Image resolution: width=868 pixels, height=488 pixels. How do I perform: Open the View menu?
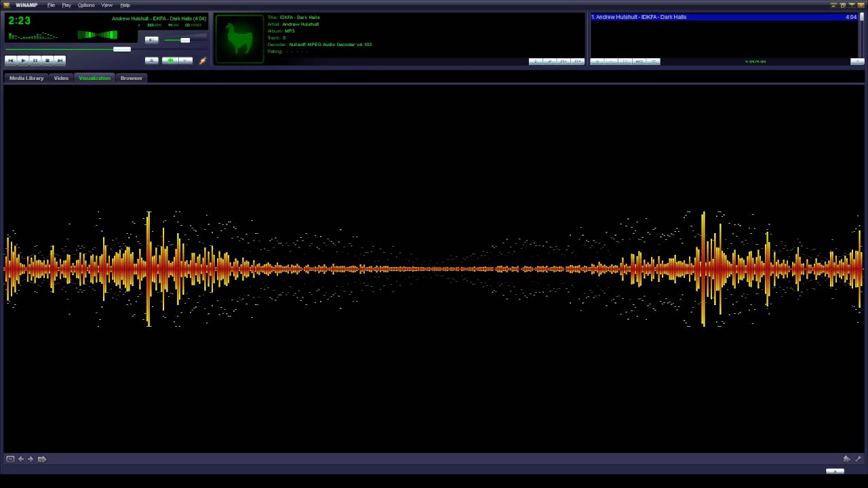click(106, 5)
